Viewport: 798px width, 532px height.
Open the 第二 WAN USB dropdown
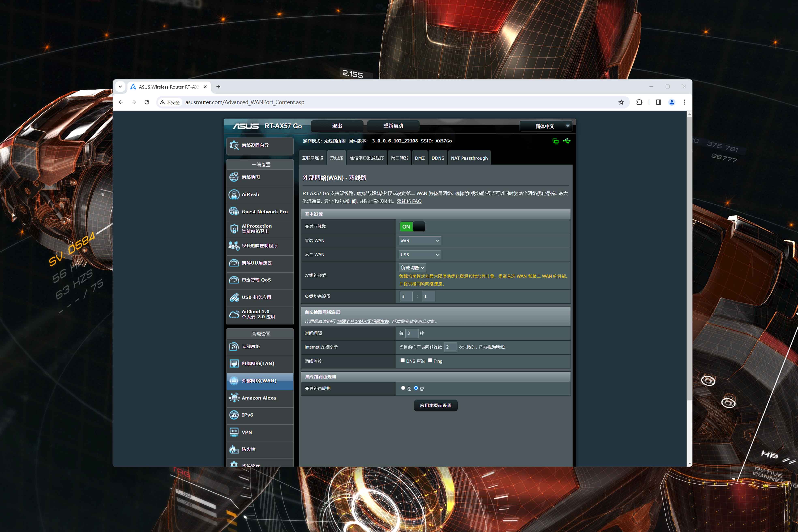coord(420,255)
